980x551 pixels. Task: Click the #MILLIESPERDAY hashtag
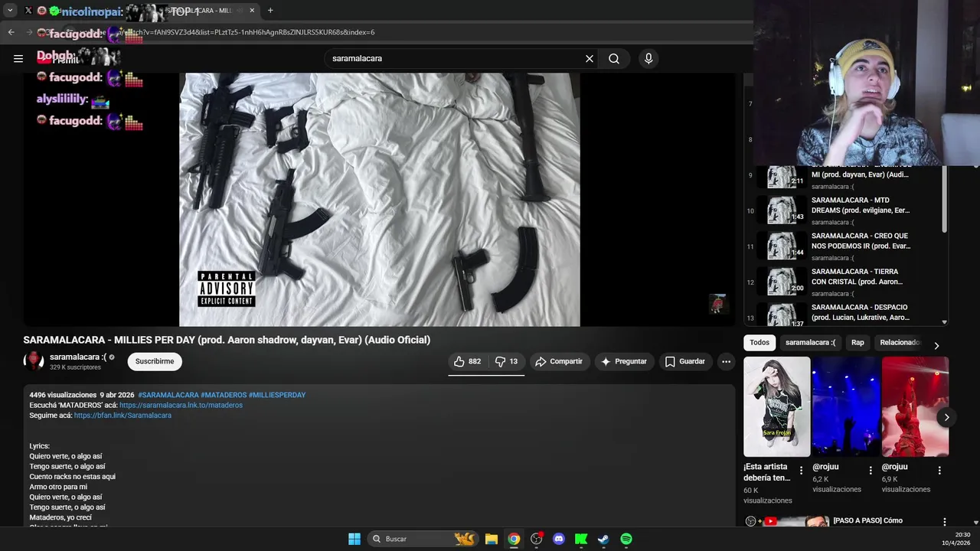click(x=277, y=395)
